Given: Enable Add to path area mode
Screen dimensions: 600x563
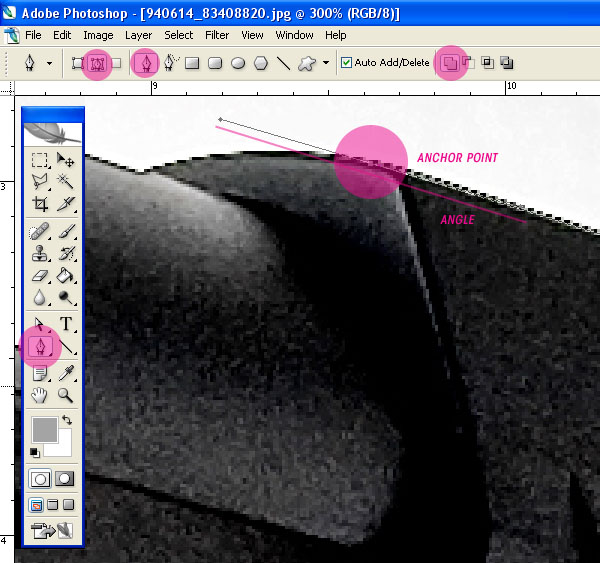Looking at the screenshot, I should coord(450,63).
